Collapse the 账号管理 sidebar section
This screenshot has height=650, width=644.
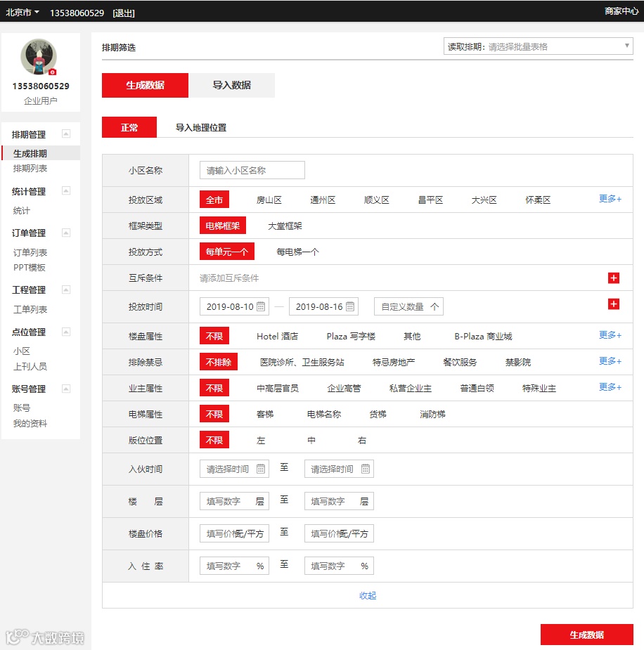coord(66,389)
